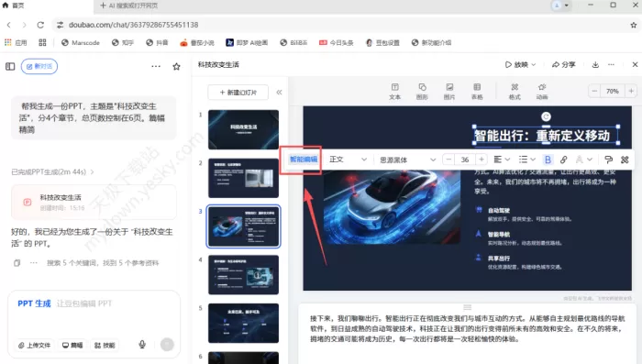Increase font size with plus button
642x364 pixels.
(481, 160)
